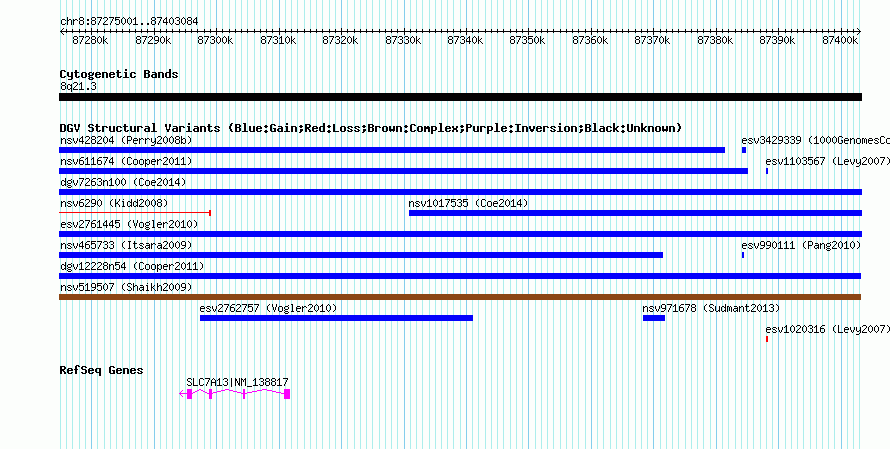Click the 87330k ruler position
Image resolution: width=890 pixels, height=449 pixels.
(403, 40)
